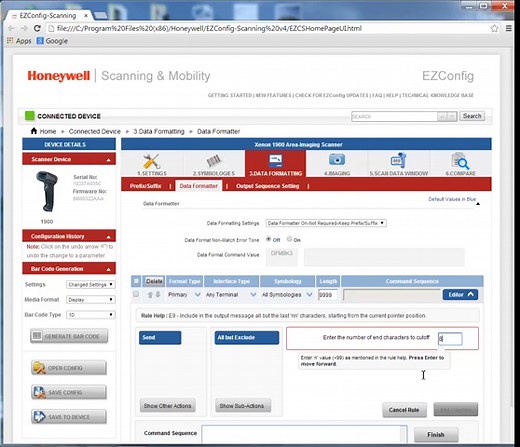520x447 pixels.
Task: Focus the Length 9999 field
Action: click(x=327, y=295)
